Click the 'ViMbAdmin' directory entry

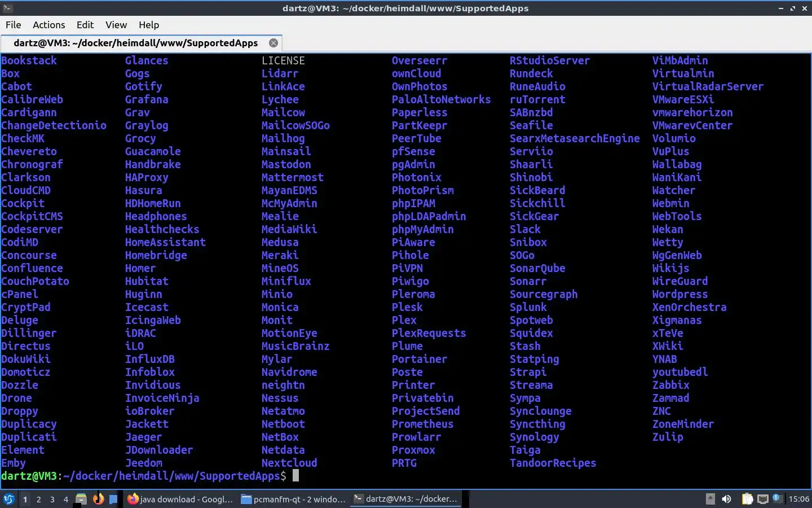pos(680,60)
